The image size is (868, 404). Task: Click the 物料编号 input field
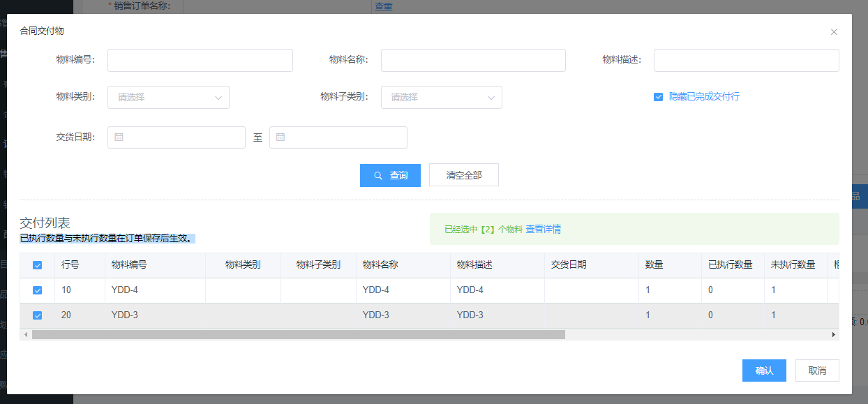(x=200, y=60)
